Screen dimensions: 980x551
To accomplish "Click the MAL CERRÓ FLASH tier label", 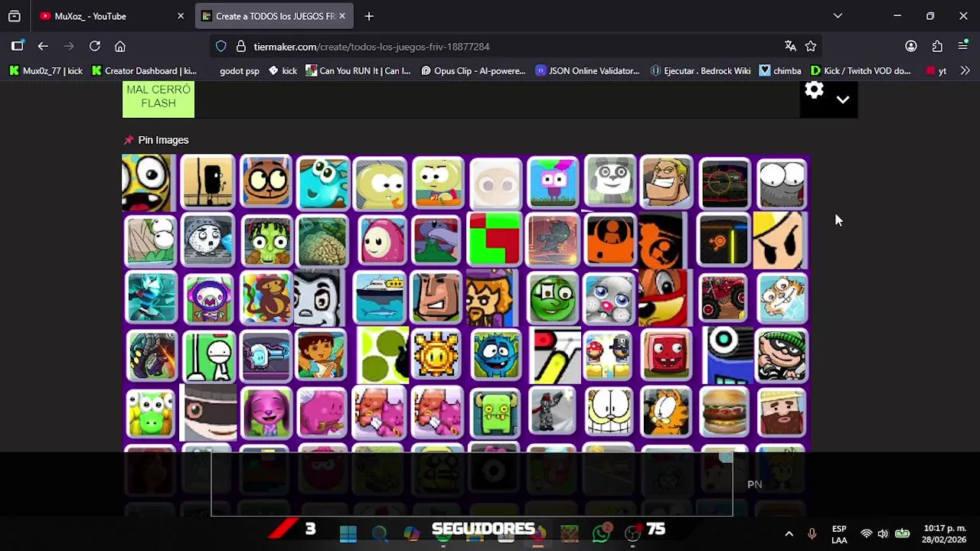I will [158, 99].
